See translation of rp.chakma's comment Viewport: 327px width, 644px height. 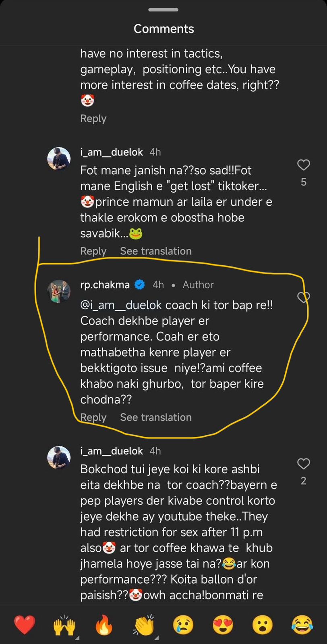click(155, 417)
